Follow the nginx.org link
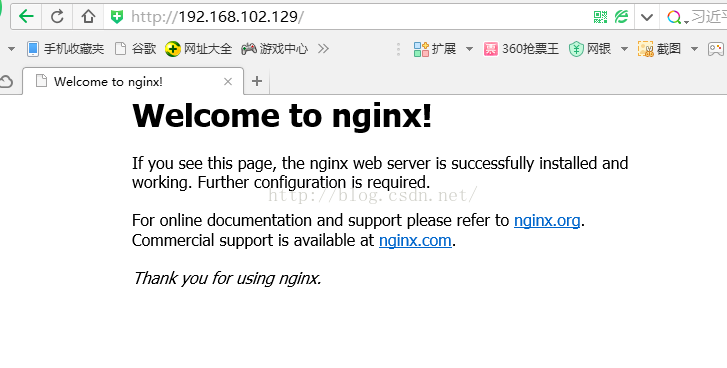This screenshot has width=727, height=368. coord(547,220)
